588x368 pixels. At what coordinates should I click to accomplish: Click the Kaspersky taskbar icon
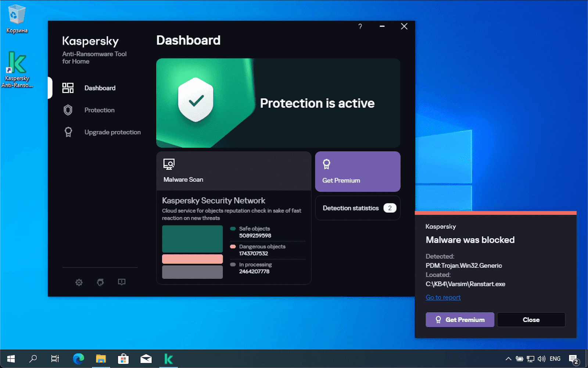[x=169, y=359]
